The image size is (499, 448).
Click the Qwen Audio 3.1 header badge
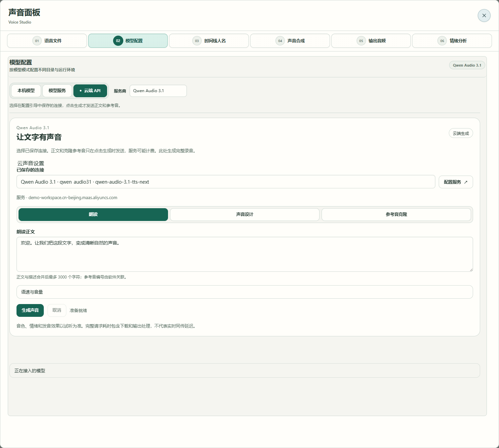467,65
